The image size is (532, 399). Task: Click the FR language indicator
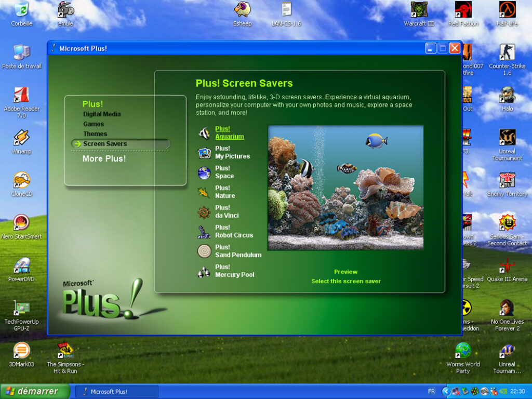coord(431,392)
